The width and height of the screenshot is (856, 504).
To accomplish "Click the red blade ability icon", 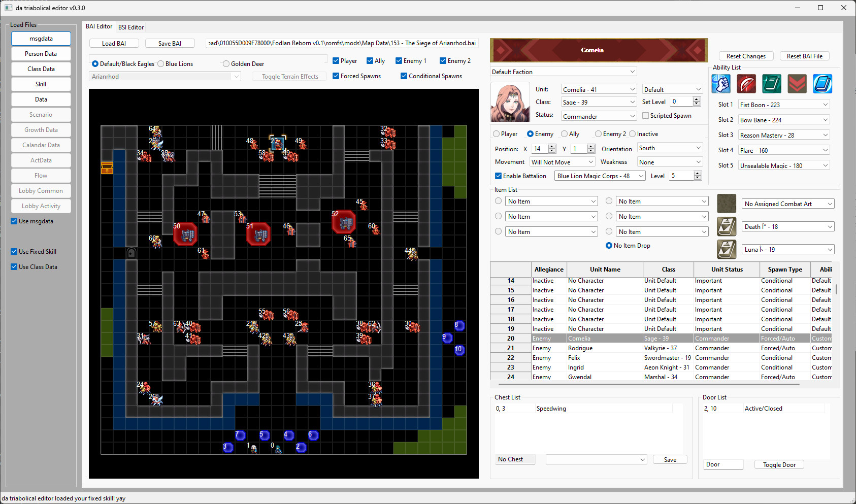I will click(746, 84).
